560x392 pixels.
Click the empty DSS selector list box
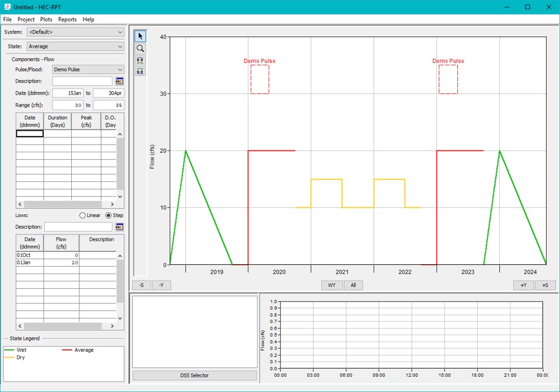click(195, 332)
